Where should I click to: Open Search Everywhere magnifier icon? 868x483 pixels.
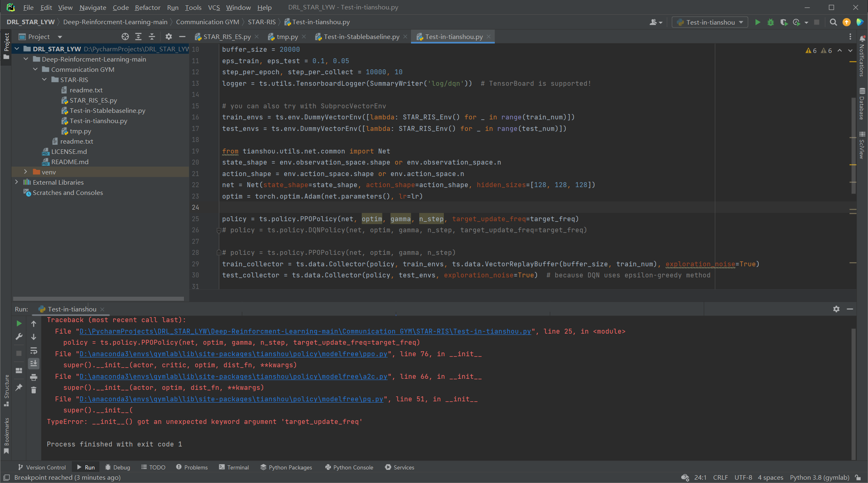[833, 22]
